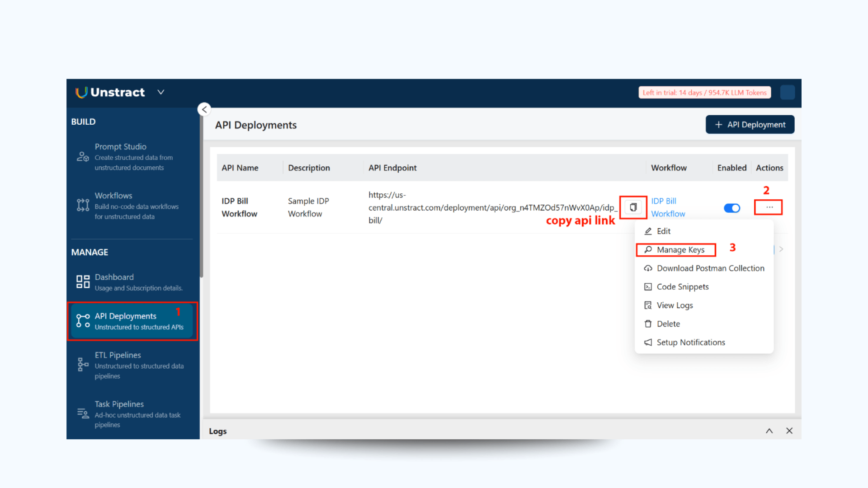Select the ETL Pipelines icon
The image size is (868, 488).
point(82,365)
